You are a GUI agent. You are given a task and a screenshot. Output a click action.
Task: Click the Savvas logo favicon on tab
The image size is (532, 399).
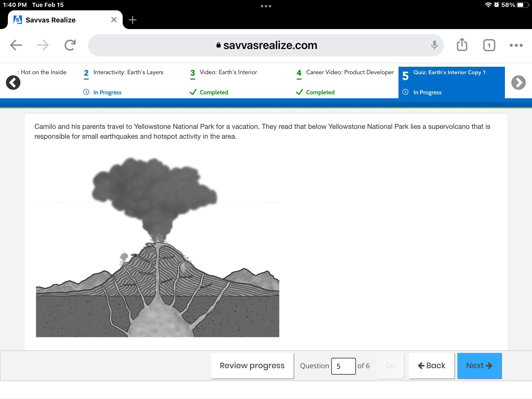tap(18, 20)
